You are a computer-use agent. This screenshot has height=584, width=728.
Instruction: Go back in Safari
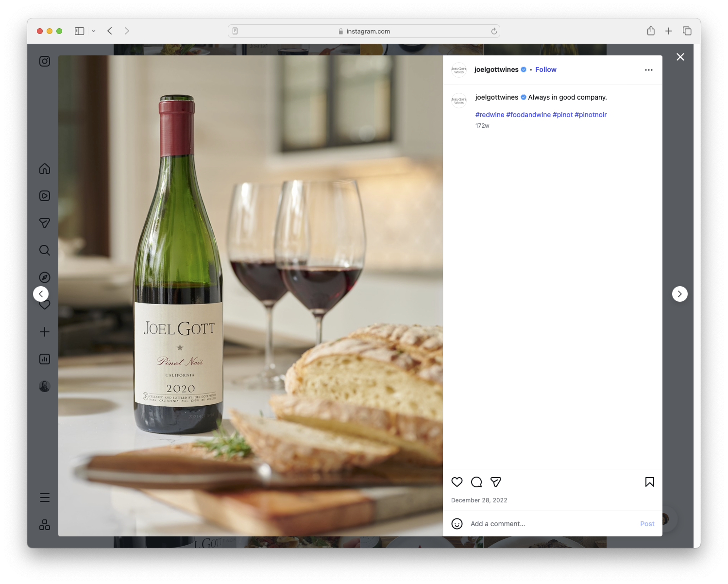pyautogui.click(x=110, y=31)
